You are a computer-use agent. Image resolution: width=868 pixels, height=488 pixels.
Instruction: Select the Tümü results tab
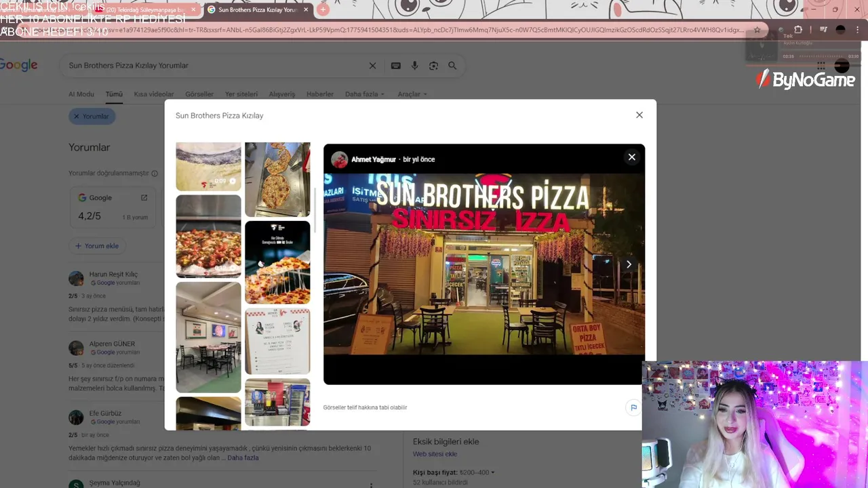114,94
